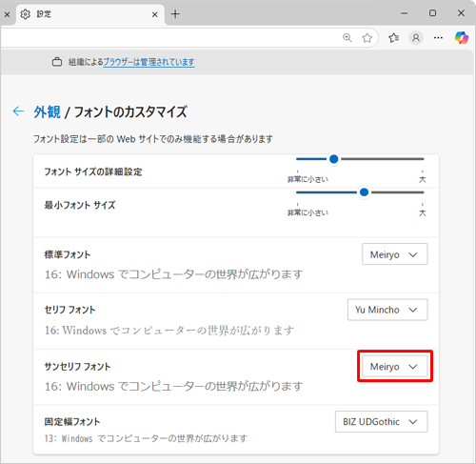Image resolution: width=476 pixels, height=464 pixels.
Task: Open the three-dot settings and more menu
Action: [x=438, y=38]
